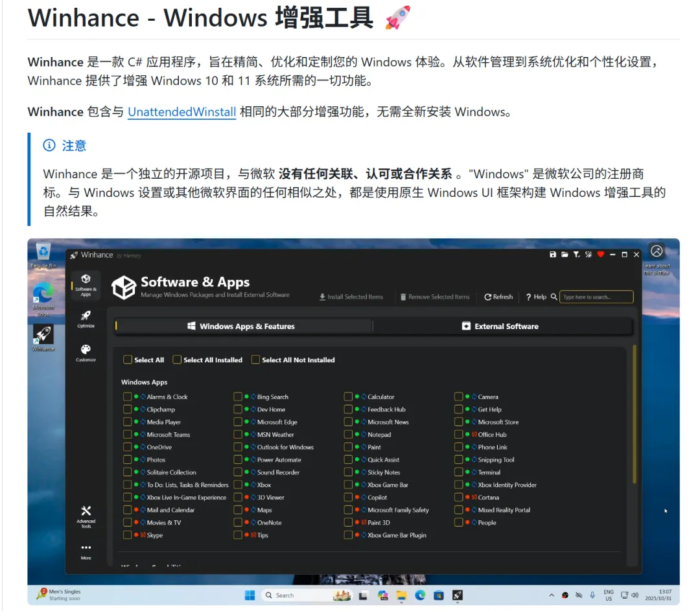
Task: Select the Software & Apps sidebar icon
Action: tap(86, 284)
